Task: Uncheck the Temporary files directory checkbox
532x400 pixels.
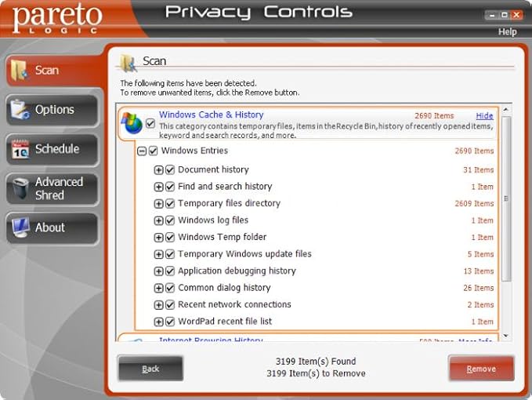Action: (170, 204)
